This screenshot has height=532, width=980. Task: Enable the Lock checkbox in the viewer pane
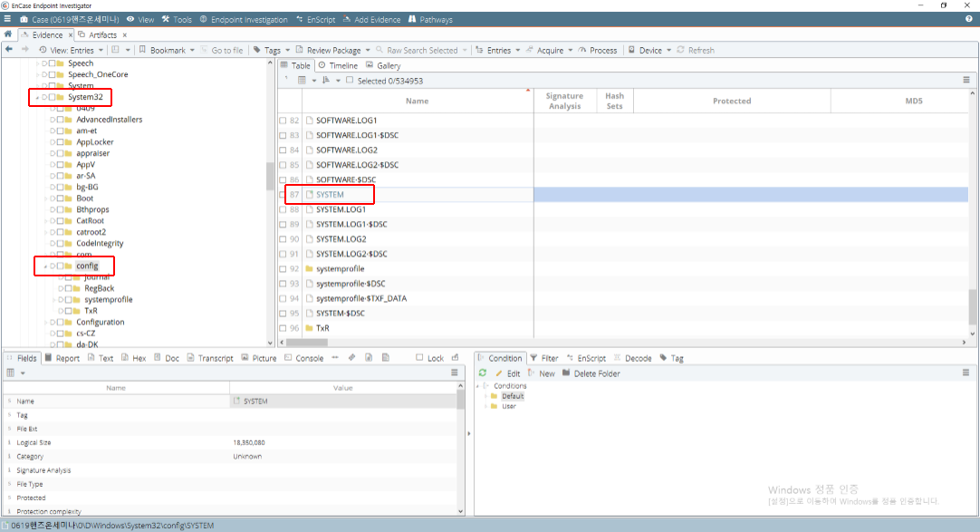(418, 358)
